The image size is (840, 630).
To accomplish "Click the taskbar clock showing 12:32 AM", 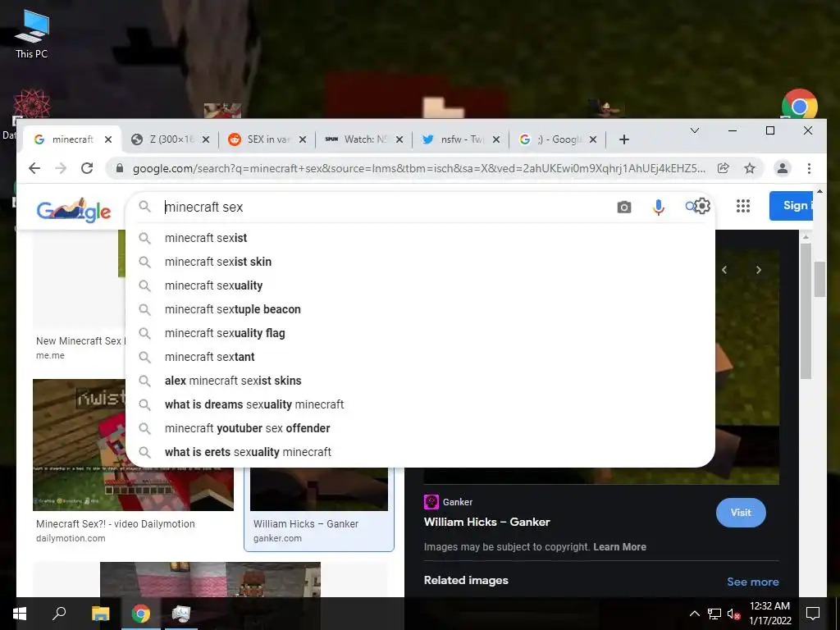I will click(x=769, y=614).
